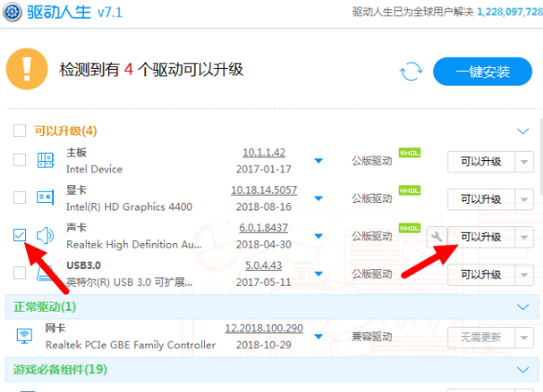Check the 可以升级(4) select-all checkbox
Screen dimensions: 543x392
click(x=20, y=130)
